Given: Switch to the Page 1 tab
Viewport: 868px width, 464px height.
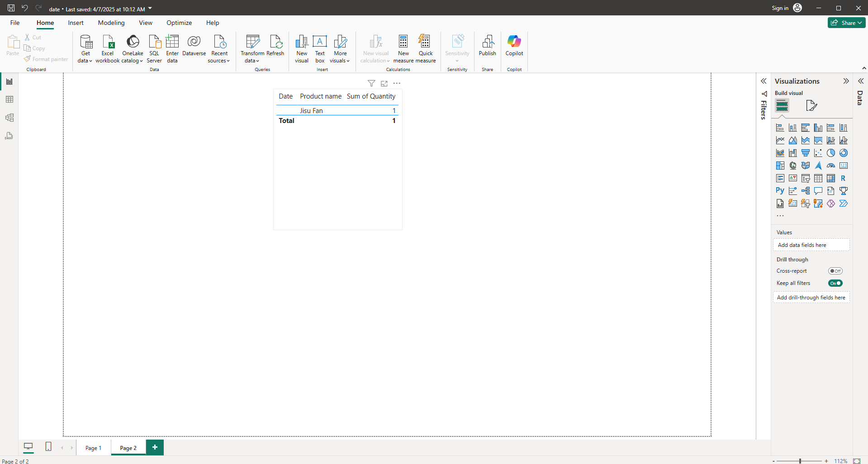Looking at the screenshot, I should point(93,448).
